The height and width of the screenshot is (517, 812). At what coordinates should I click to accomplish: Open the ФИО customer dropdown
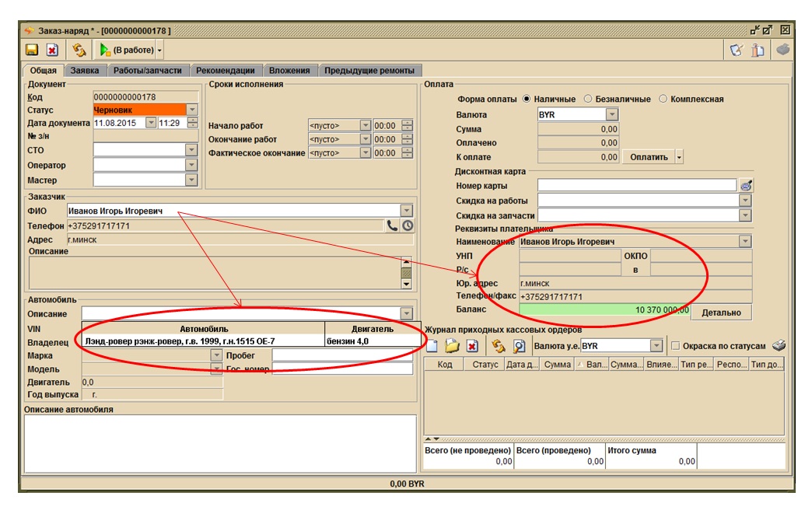(x=407, y=211)
